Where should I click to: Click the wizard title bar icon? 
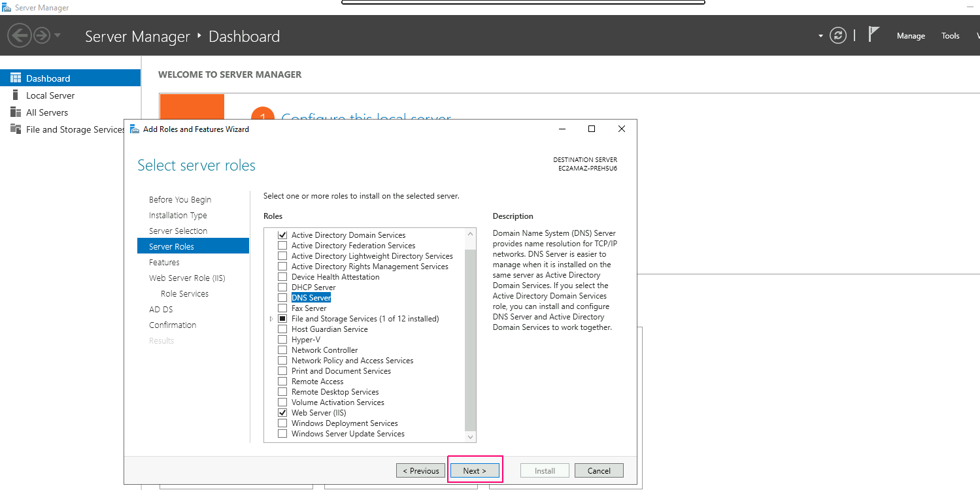coord(135,129)
